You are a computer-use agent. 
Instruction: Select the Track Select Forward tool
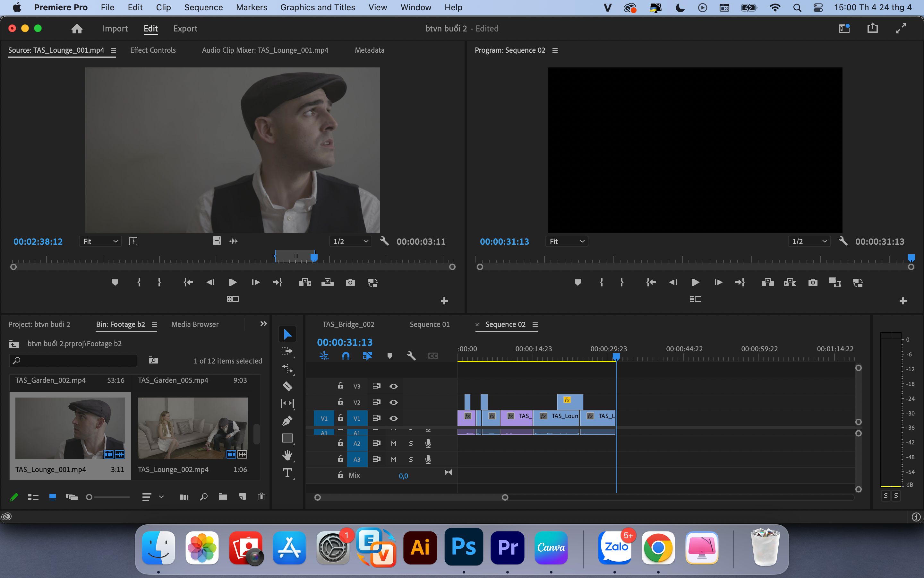point(287,352)
